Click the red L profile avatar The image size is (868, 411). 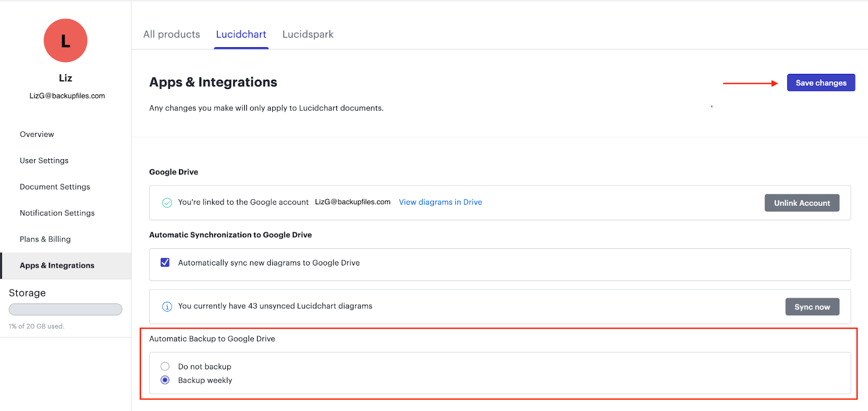click(x=66, y=41)
